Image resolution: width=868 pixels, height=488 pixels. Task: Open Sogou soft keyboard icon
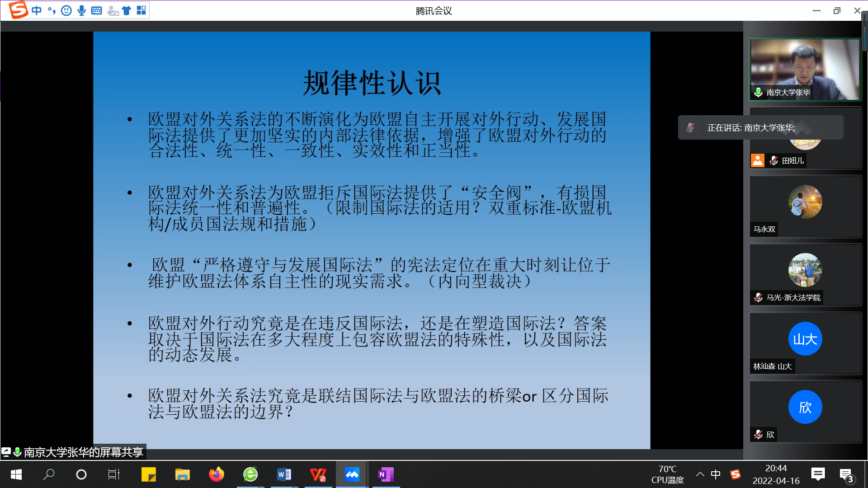(x=96, y=10)
